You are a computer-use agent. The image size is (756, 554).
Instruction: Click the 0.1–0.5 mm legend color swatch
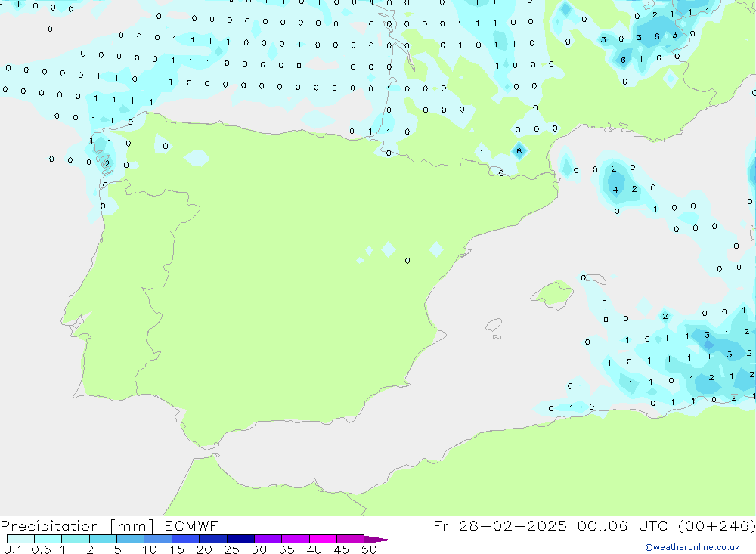(x=20, y=539)
